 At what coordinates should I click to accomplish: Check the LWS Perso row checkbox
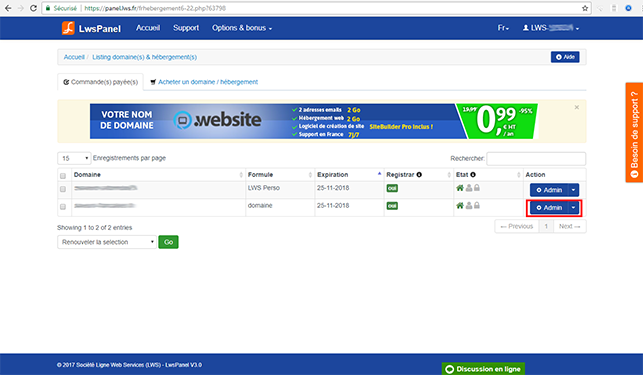(x=63, y=189)
